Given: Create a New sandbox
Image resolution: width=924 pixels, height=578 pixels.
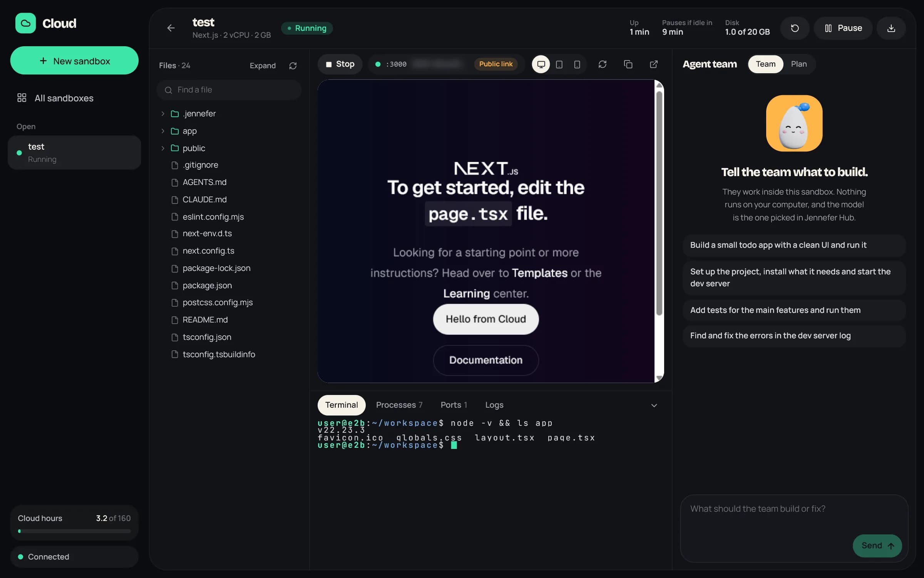Looking at the screenshot, I should 74,60.
